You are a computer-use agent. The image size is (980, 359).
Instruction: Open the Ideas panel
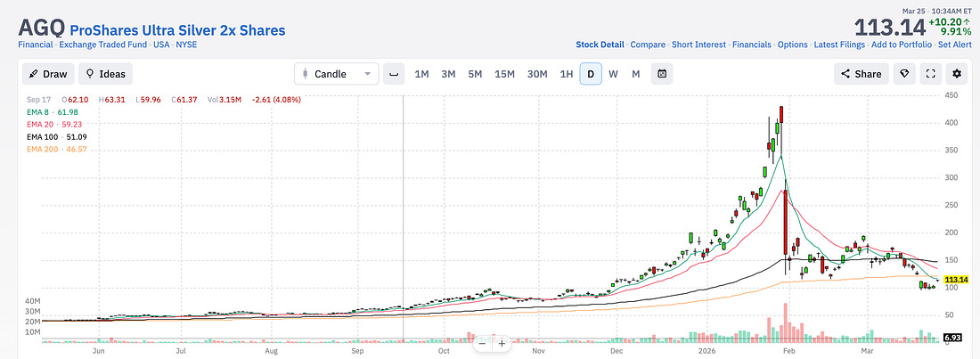[x=106, y=74]
